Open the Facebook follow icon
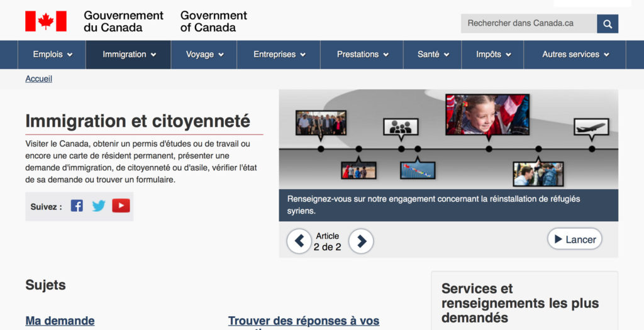This screenshot has width=644, height=330. coord(77,206)
